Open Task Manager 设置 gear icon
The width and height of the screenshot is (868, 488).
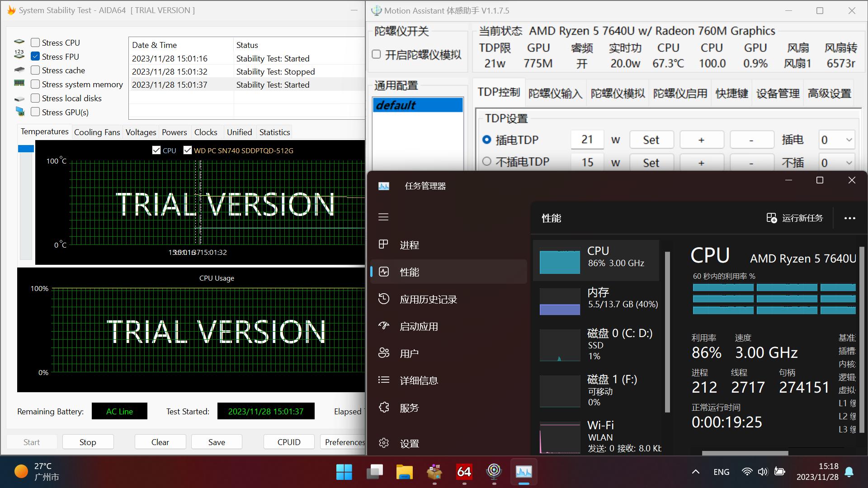[x=384, y=443]
